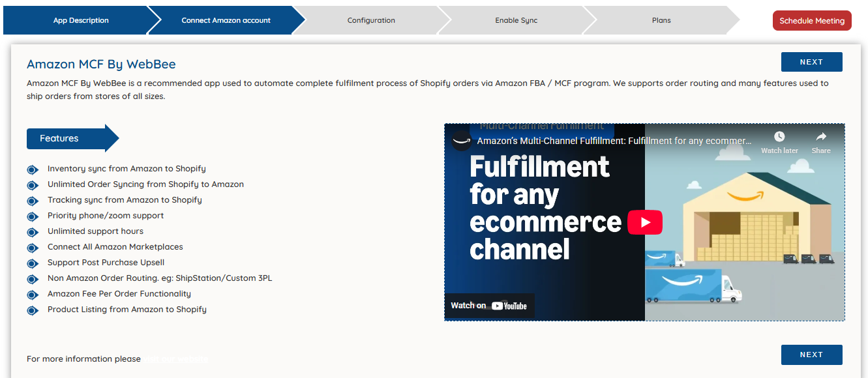Select the Enable Sync step
Screen dimensions: 868x378
[516, 20]
